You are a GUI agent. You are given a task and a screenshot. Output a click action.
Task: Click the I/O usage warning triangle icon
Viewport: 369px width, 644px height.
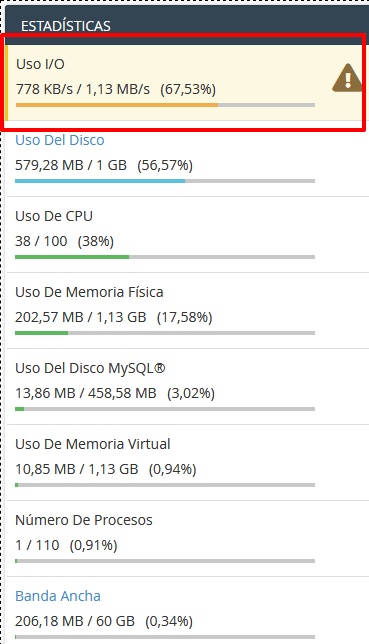[x=348, y=78]
